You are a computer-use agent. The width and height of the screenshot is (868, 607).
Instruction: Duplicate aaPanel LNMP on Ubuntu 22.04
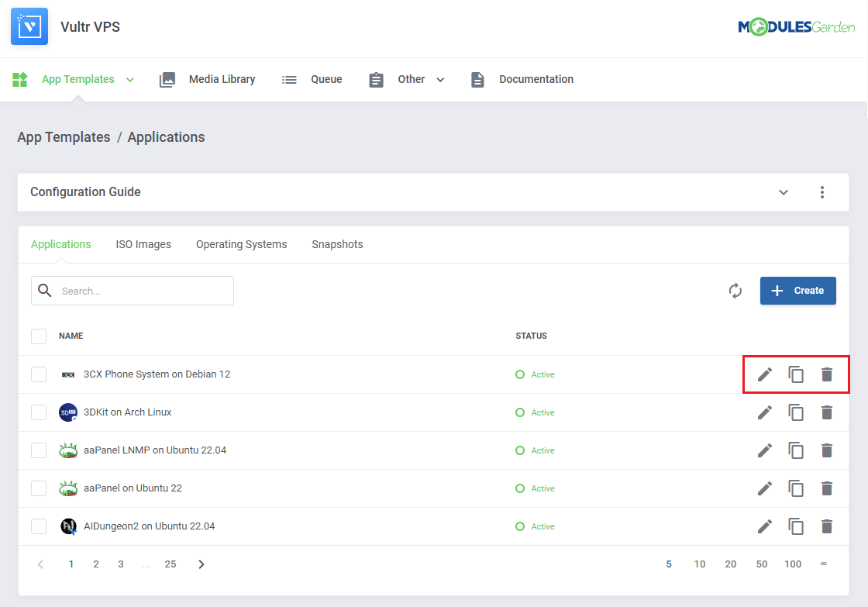pyautogui.click(x=795, y=450)
